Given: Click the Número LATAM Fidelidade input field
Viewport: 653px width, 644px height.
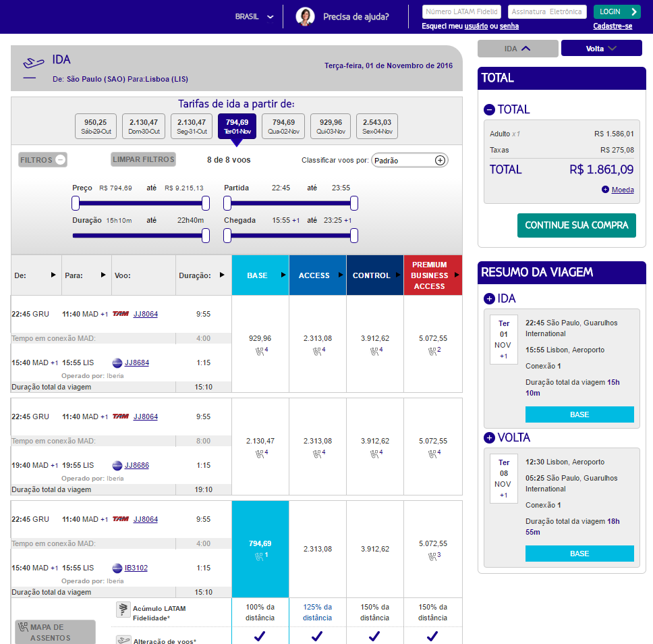Looking at the screenshot, I should tap(461, 11).
